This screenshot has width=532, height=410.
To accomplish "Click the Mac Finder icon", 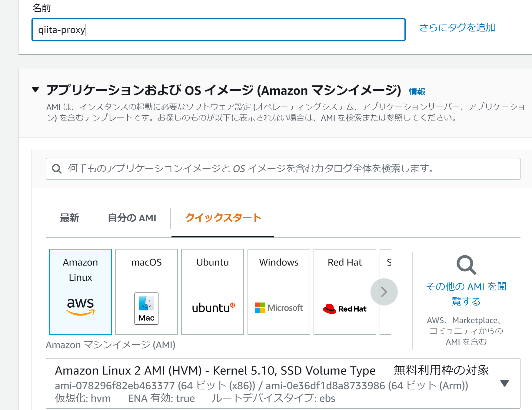I will point(146,308).
